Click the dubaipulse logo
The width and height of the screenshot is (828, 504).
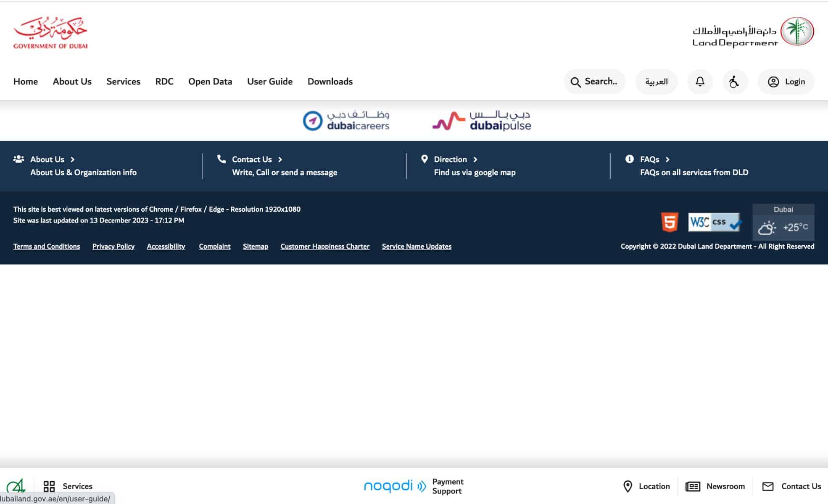(x=481, y=121)
